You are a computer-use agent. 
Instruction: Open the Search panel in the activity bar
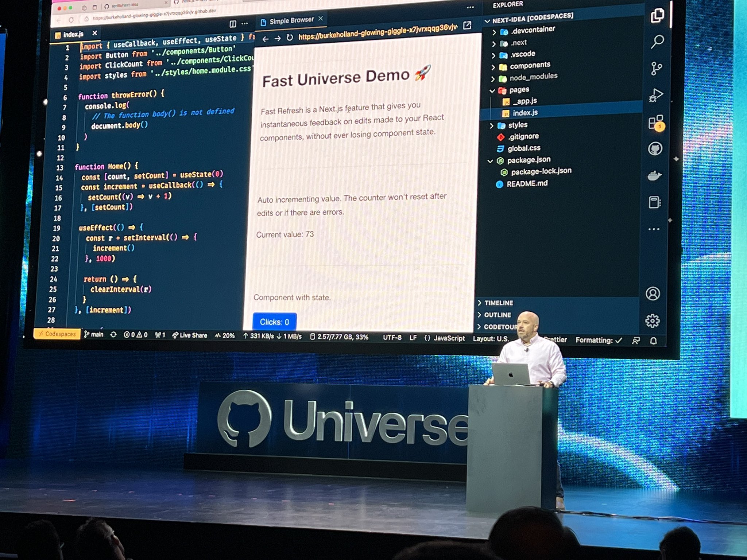[x=657, y=42]
